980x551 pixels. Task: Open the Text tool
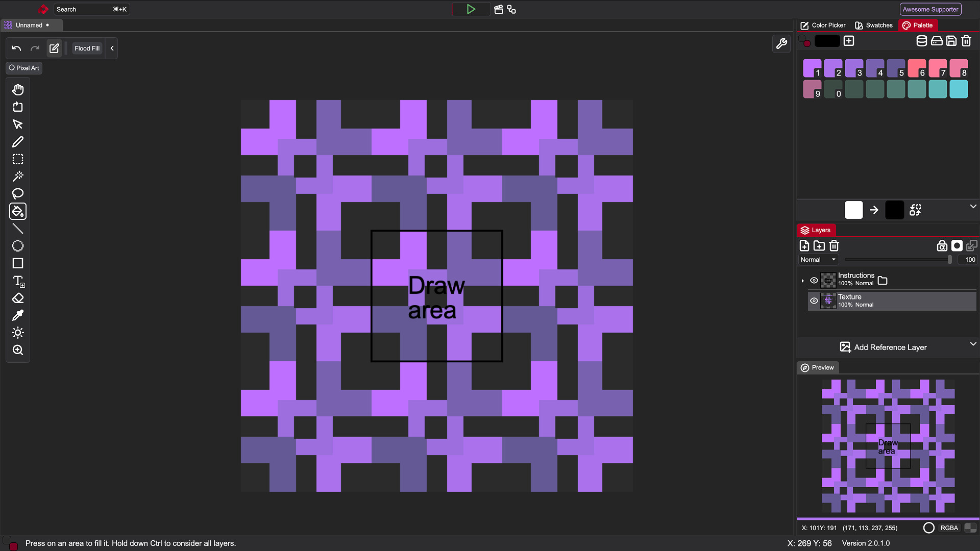tap(18, 281)
